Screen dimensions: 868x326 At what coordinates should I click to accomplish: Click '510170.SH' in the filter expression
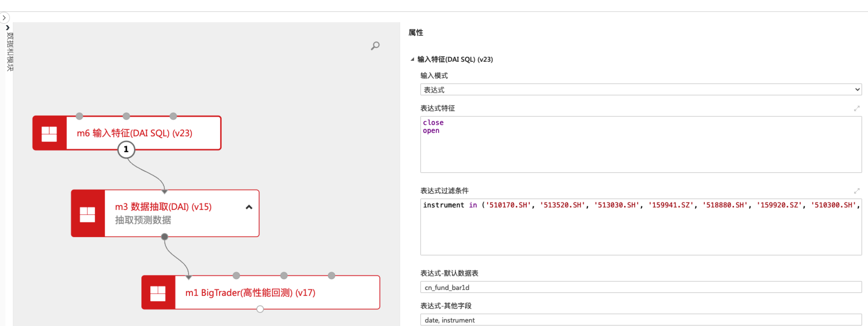(508, 205)
